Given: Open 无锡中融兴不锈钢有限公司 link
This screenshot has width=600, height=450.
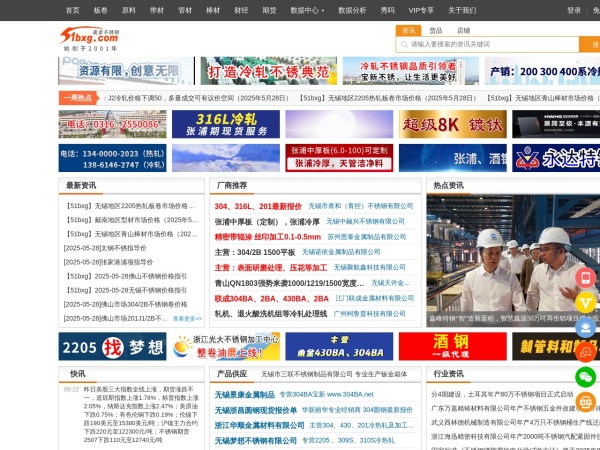Looking at the screenshot, I should (365, 221).
